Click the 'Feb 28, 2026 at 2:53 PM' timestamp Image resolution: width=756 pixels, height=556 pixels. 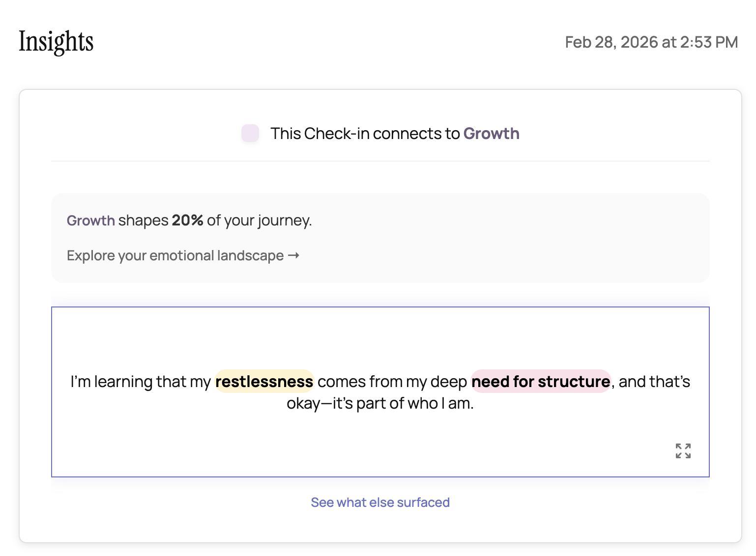651,42
